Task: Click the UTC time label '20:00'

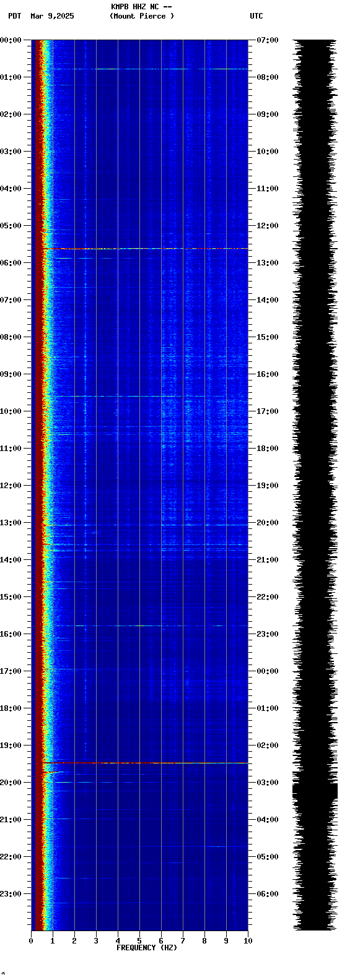Action: pyautogui.click(x=268, y=523)
